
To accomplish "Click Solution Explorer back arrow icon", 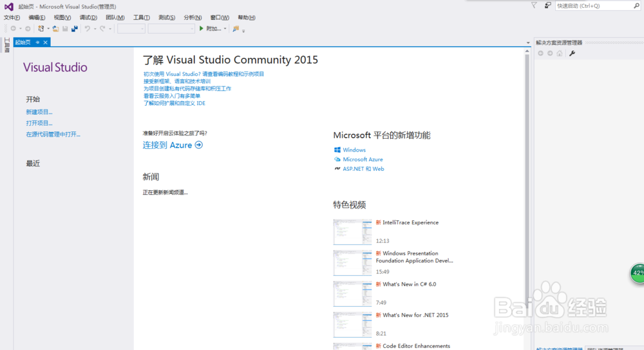I will [540, 53].
